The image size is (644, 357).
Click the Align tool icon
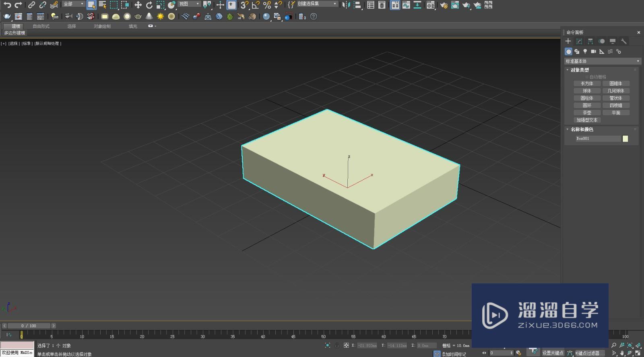click(357, 5)
